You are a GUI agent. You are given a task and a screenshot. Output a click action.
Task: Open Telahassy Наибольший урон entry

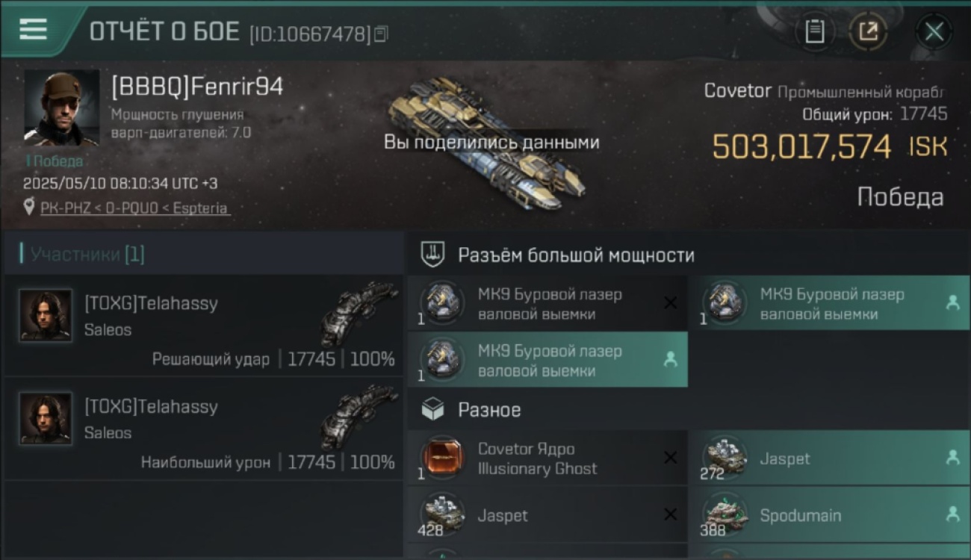pyautogui.click(x=203, y=429)
